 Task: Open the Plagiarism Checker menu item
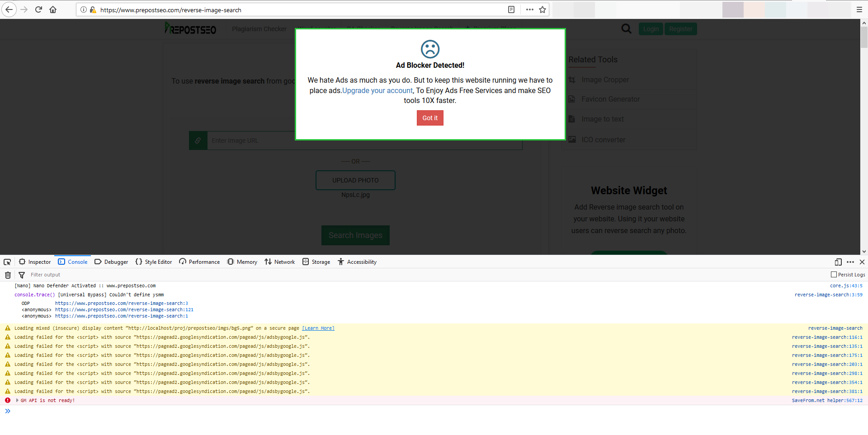[259, 28]
